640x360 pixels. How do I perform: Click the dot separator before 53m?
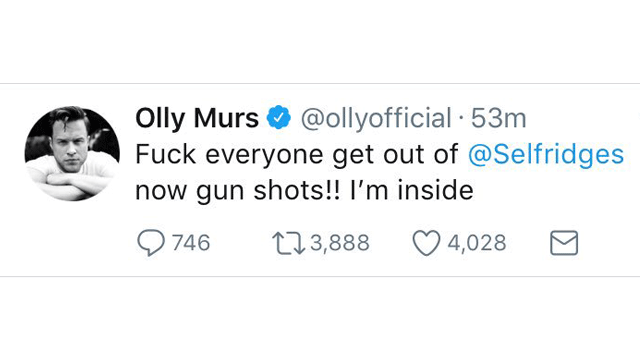(461, 119)
